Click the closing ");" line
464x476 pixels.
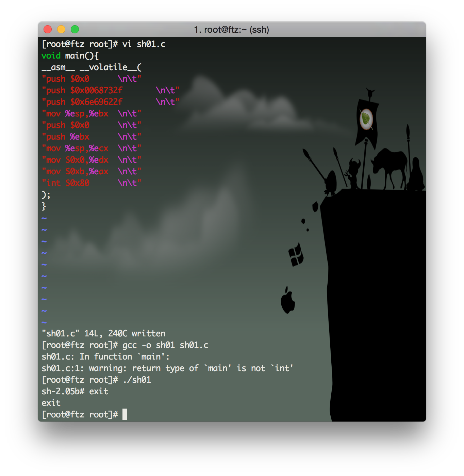click(46, 195)
